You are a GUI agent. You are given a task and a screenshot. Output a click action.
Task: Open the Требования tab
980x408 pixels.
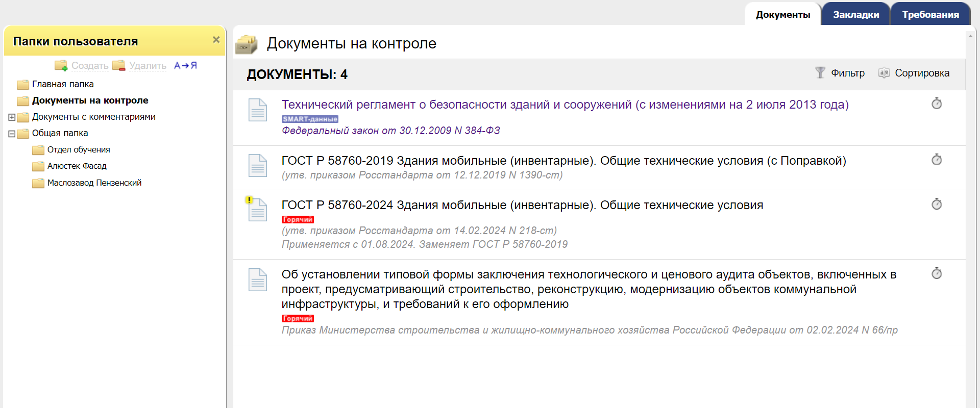(x=930, y=14)
